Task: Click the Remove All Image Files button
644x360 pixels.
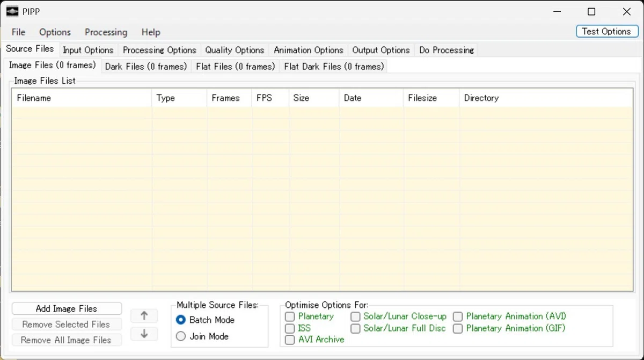Action: tap(67, 340)
